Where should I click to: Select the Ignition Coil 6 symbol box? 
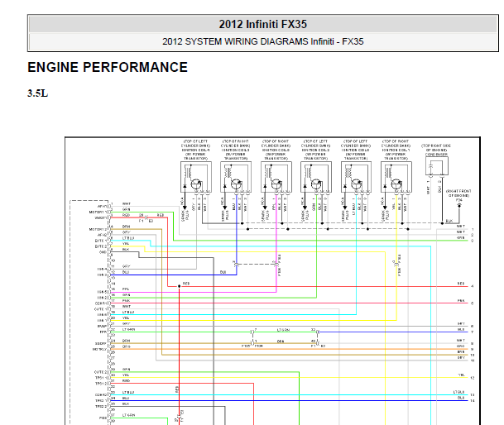click(x=356, y=177)
